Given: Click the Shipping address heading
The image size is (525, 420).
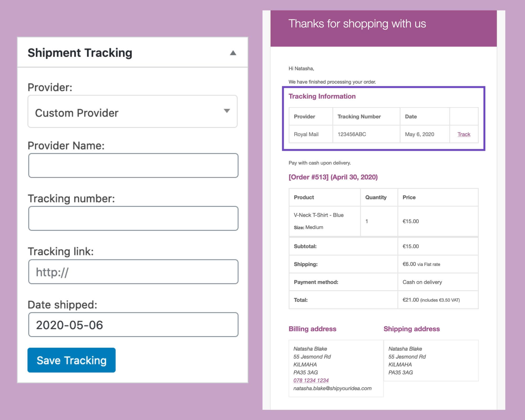Looking at the screenshot, I should (412, 329).
